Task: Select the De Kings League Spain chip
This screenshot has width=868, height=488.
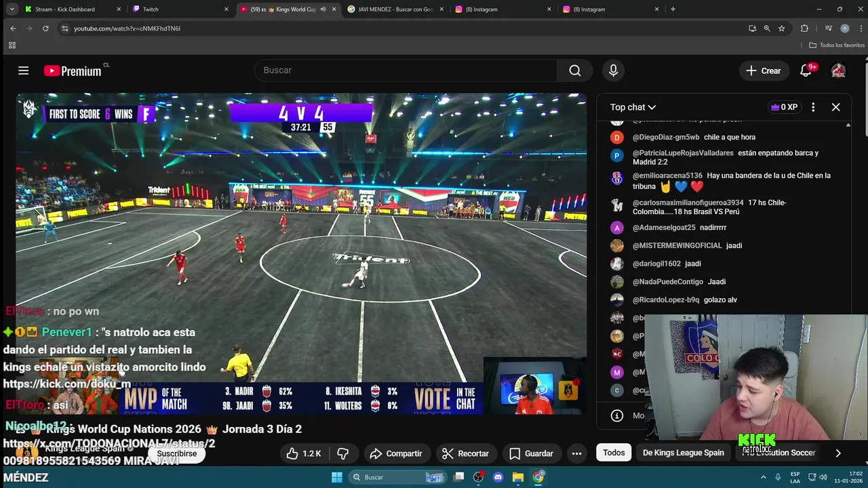Action: (x=683, y=453)
